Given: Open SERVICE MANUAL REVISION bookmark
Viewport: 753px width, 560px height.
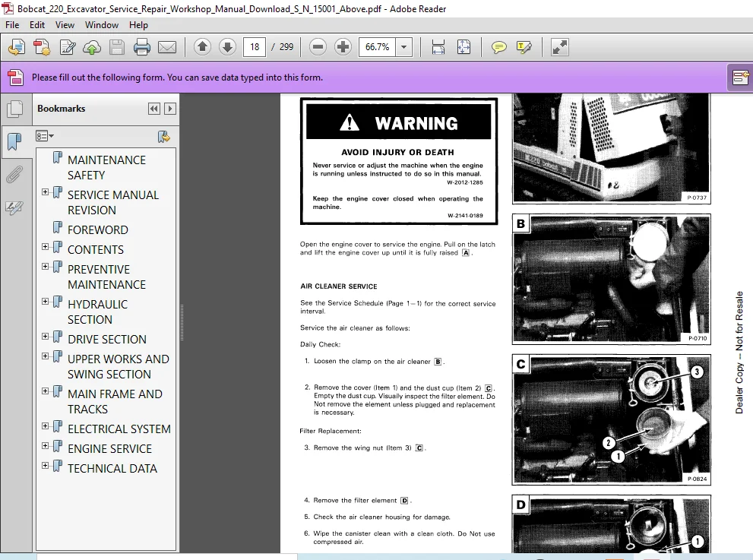Looking at the screenshot, I should click(113, 203).
